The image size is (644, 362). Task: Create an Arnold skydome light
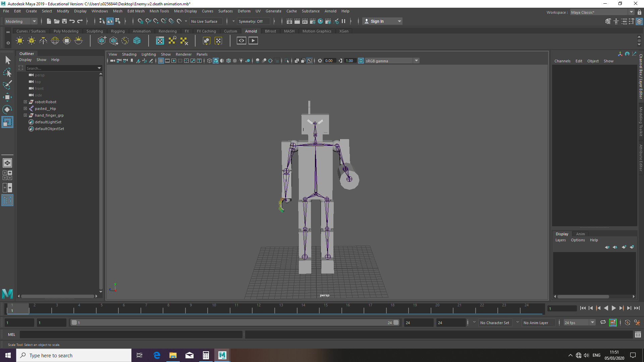[x=55, y=41]
